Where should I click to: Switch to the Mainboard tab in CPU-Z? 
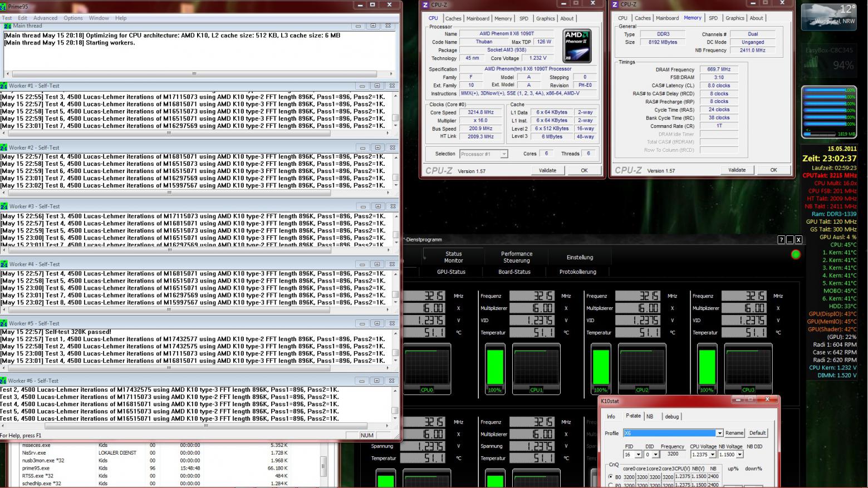tap(478, 18)
